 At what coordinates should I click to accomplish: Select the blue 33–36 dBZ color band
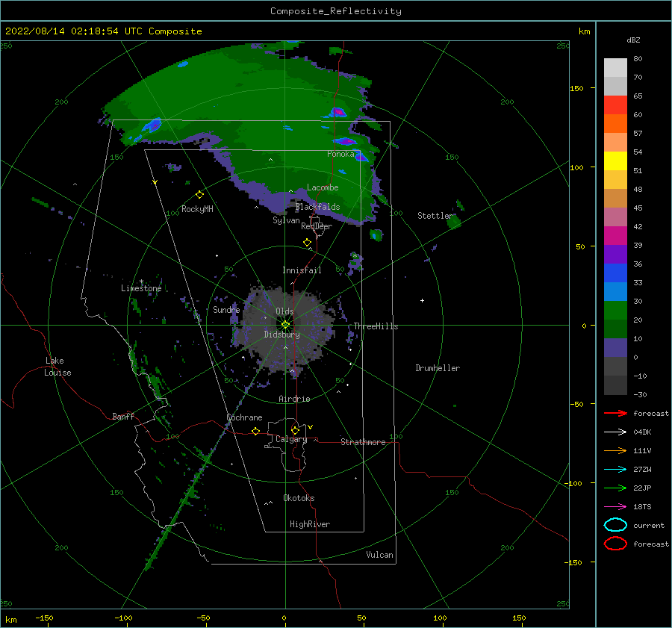615,273
